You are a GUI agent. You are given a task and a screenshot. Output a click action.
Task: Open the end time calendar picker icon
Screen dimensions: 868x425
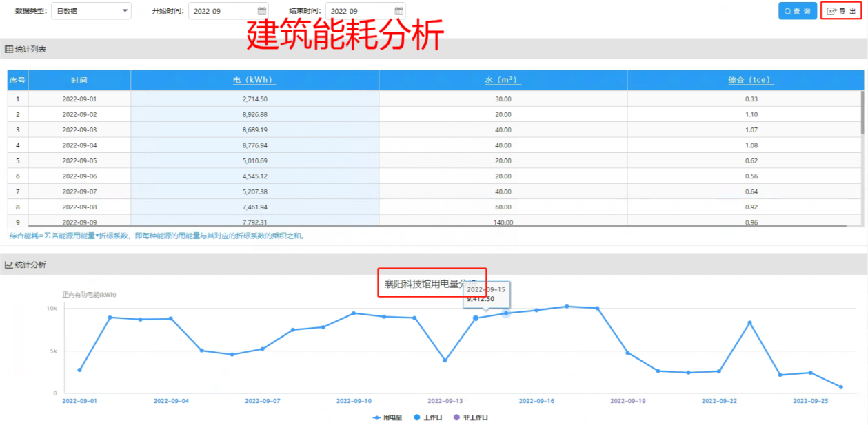pos(398,11)
